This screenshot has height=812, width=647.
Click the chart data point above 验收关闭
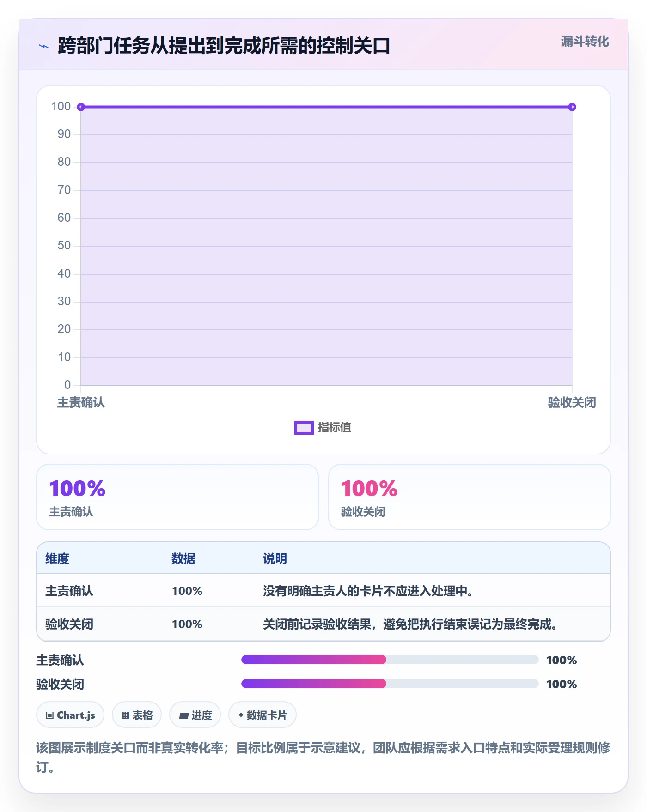point(572,107)
